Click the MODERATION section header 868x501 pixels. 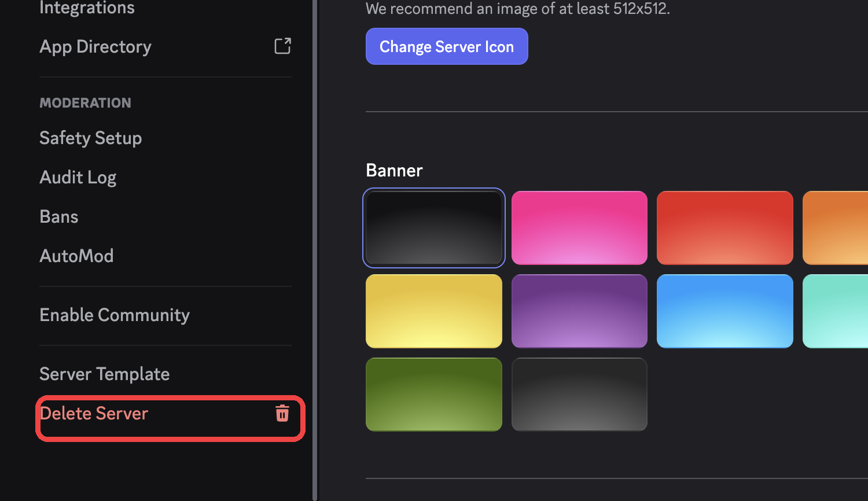coord(85,103)
